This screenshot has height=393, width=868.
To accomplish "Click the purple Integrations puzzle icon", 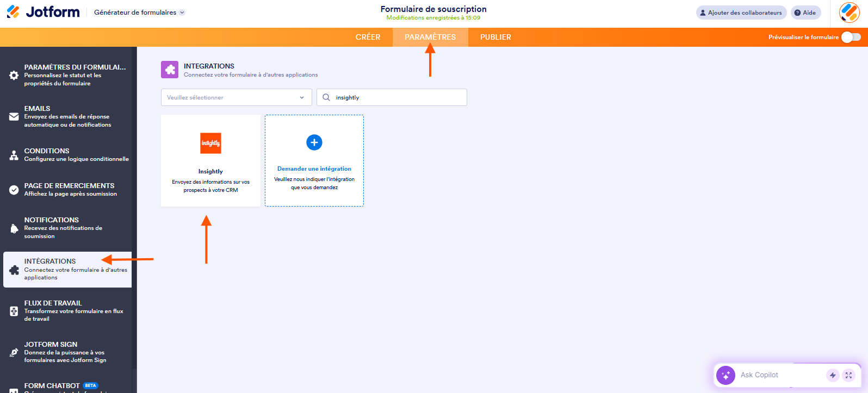I will coord(170,70).
